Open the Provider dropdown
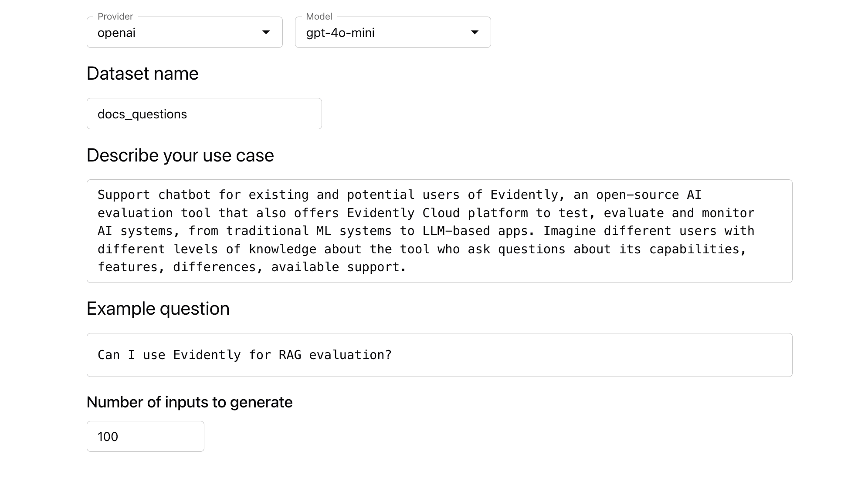Viewport: 868px width, 481px height. tap(184, 33)
